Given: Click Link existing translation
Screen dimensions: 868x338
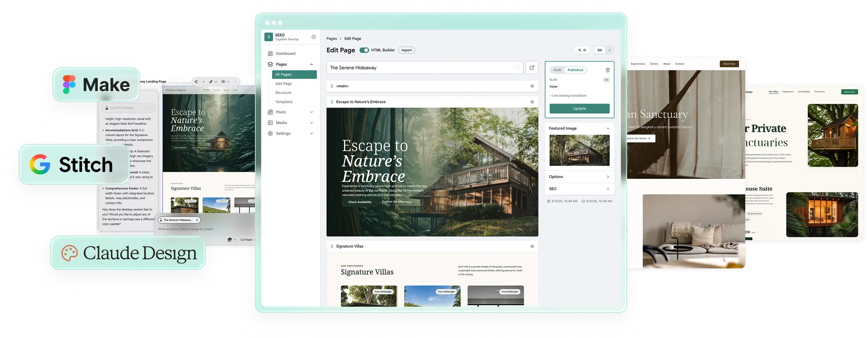Looking at the screenshot, I should point(568,95).
